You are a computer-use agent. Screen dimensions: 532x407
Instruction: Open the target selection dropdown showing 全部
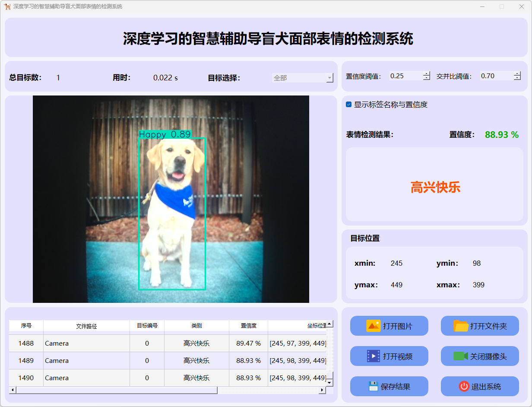pos(302,78)
